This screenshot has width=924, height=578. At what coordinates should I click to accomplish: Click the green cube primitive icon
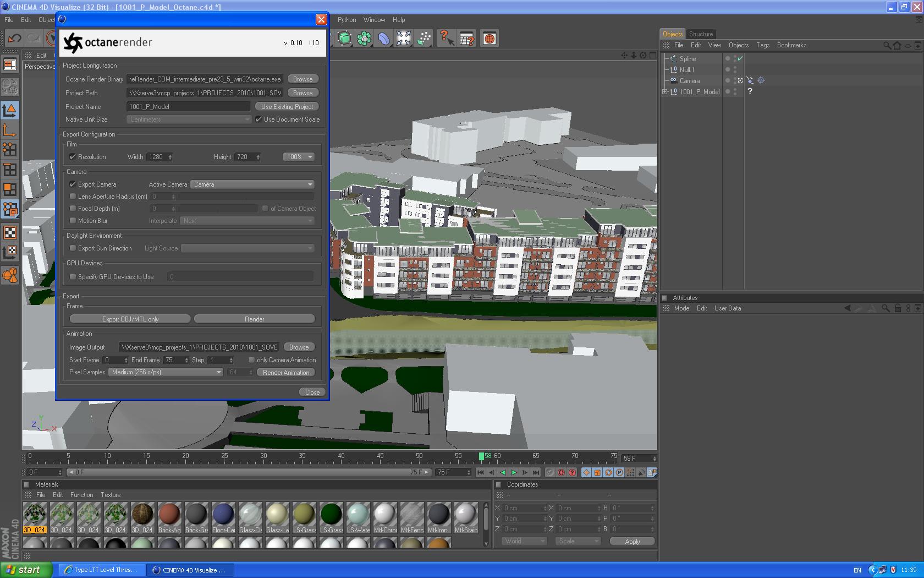tap(344, 39)
